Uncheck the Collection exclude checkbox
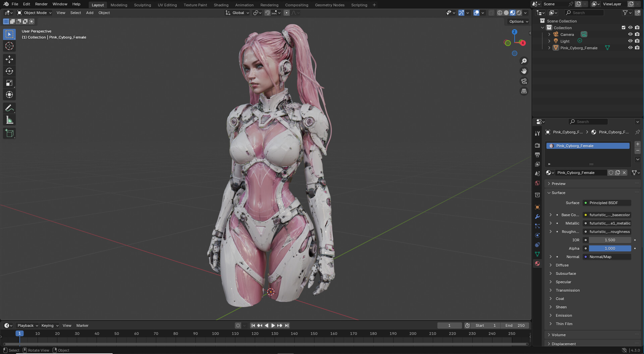Viewport: 644px width, 354px height. coord(624,27)
